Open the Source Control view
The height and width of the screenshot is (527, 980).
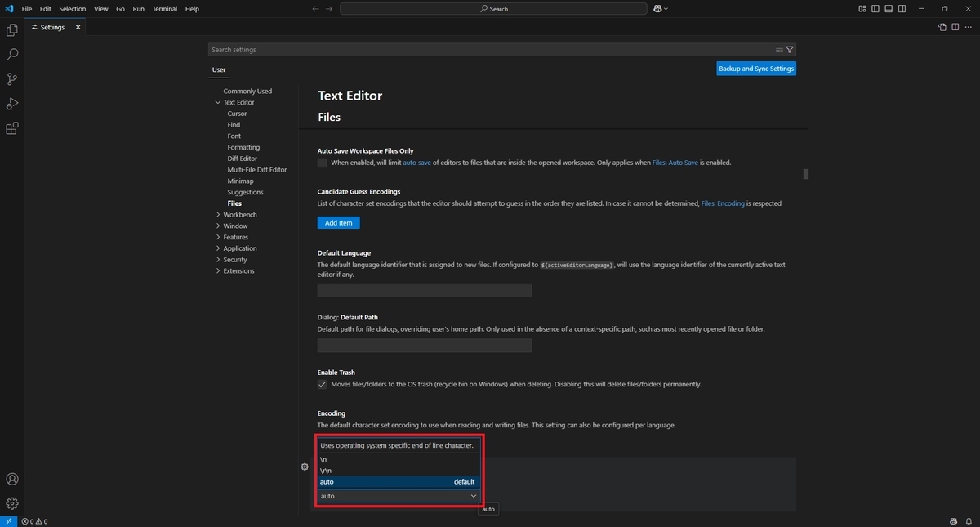pyautogui.click(x=12, y=79)
